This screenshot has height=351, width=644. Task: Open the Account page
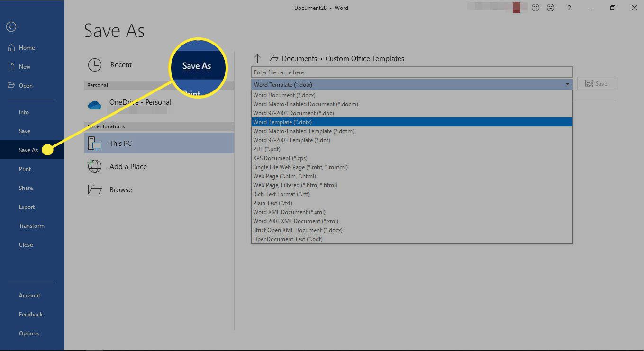(x=32, y=296)
